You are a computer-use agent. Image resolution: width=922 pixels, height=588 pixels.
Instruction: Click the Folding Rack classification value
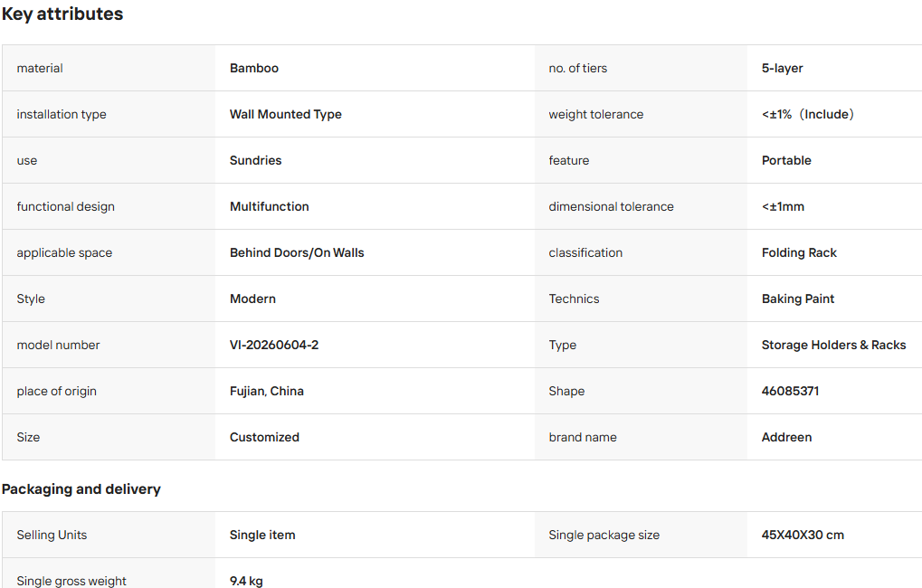click(799, 253)
